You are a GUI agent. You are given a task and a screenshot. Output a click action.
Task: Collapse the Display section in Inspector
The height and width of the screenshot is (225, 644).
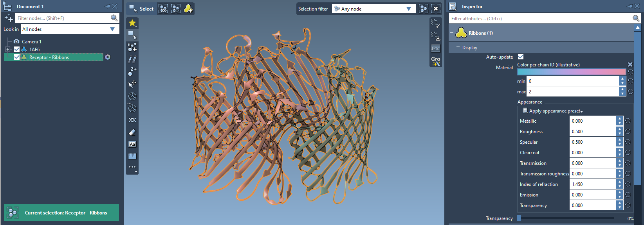458,47
